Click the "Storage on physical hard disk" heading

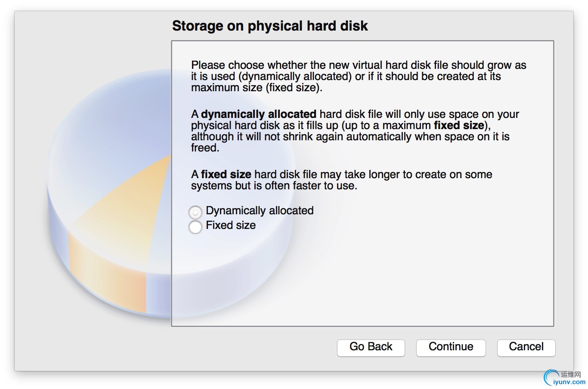coord(270,26)
